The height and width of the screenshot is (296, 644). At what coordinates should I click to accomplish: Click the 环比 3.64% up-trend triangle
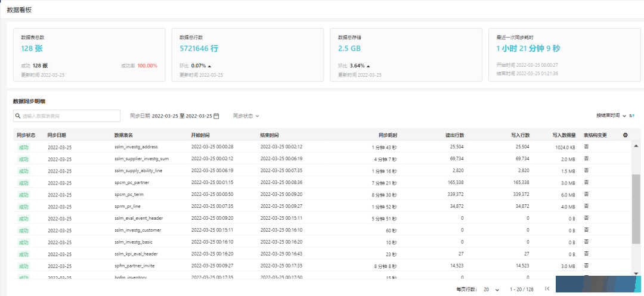point(368,66)
